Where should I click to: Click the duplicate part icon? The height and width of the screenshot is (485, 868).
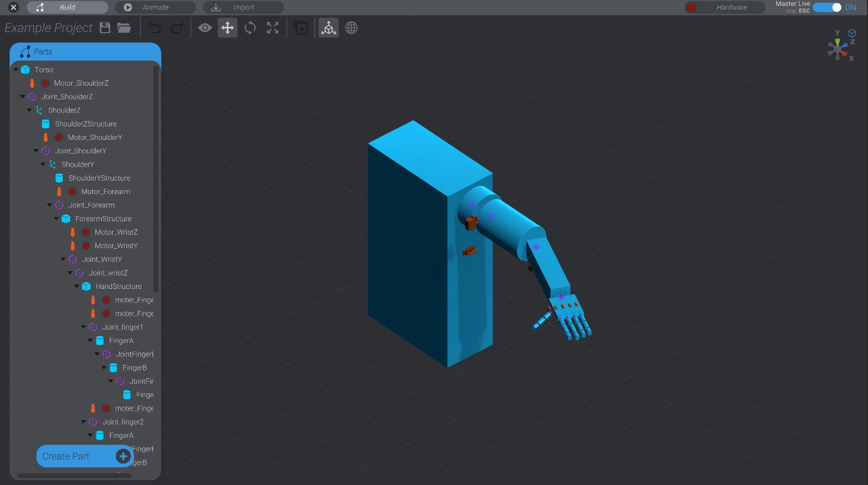(301, 28)
